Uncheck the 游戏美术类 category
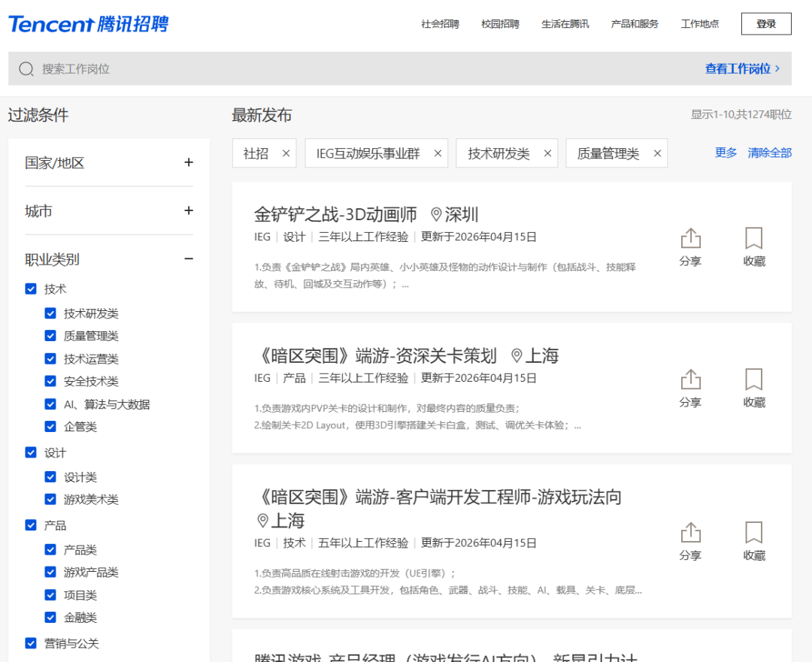 pos(50,499)
